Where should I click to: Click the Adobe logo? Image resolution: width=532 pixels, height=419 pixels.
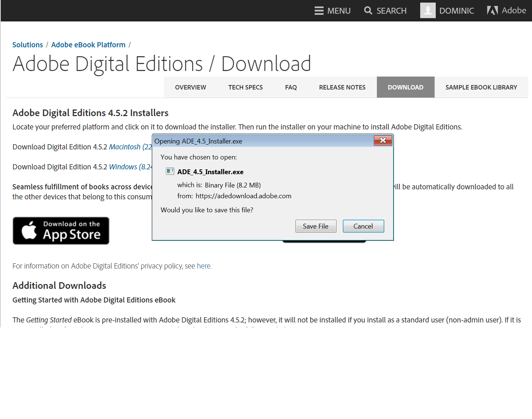[x=506, y=10]
